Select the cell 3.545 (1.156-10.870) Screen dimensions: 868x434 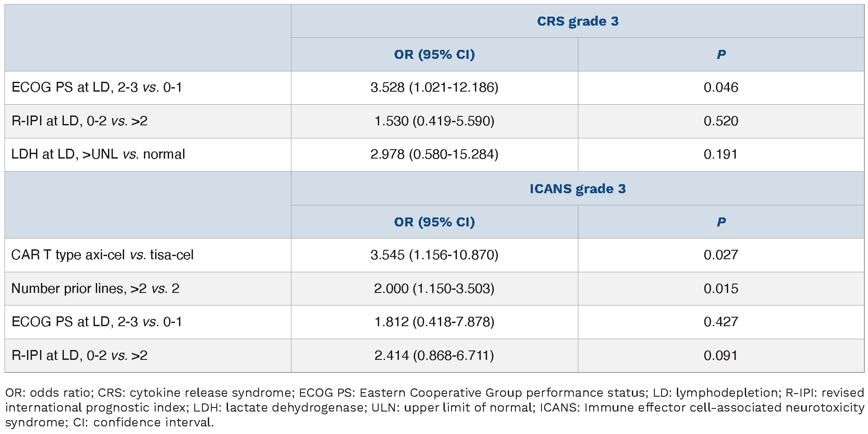tap(434, 255)
